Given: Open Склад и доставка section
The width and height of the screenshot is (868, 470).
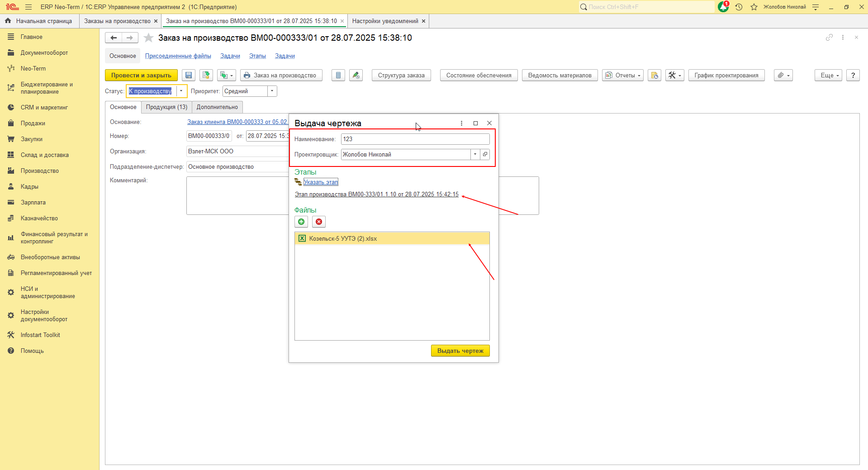Looking at the screenshot, I should coord(45,155).
